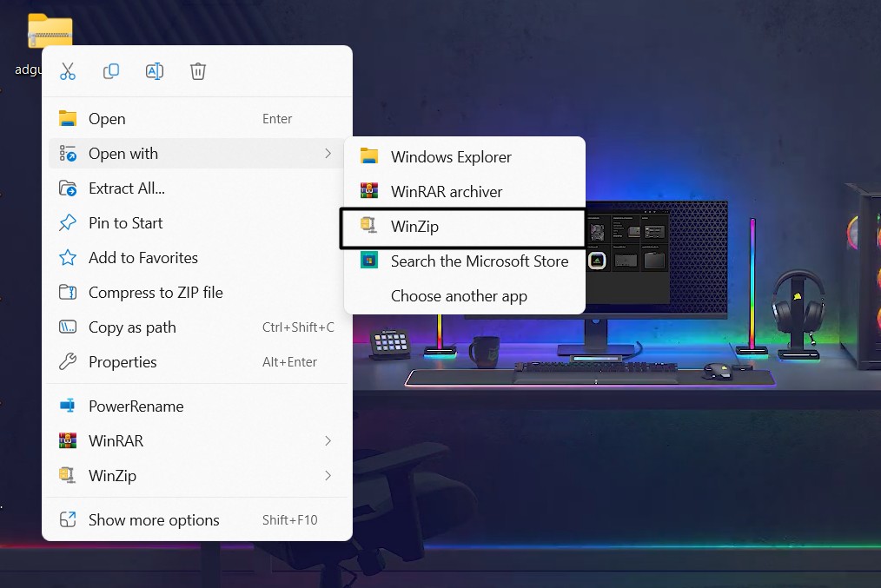
Task: Click the WinRAR archiver icon in the submenu
Action: [369, 191]
